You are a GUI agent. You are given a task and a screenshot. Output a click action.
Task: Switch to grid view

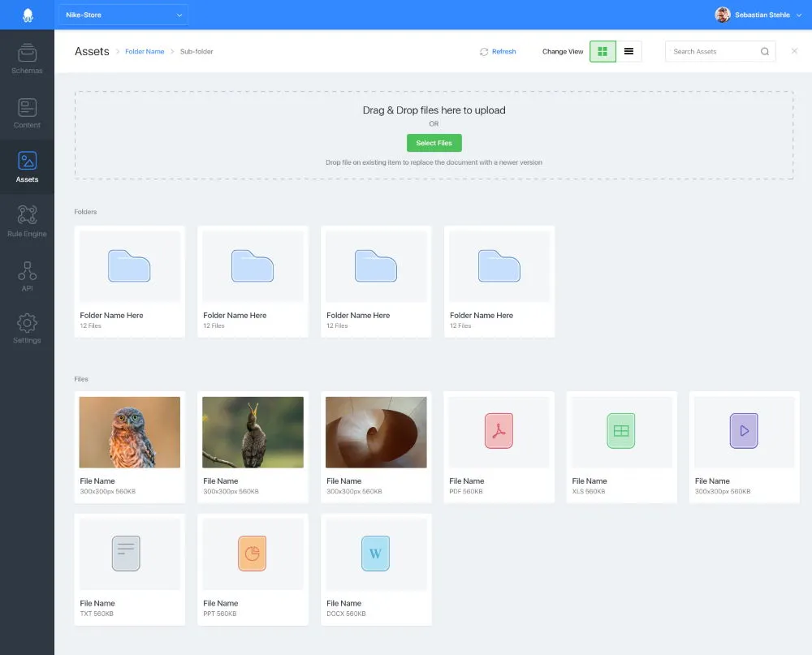pyautogui.click(x=603, y=51)
